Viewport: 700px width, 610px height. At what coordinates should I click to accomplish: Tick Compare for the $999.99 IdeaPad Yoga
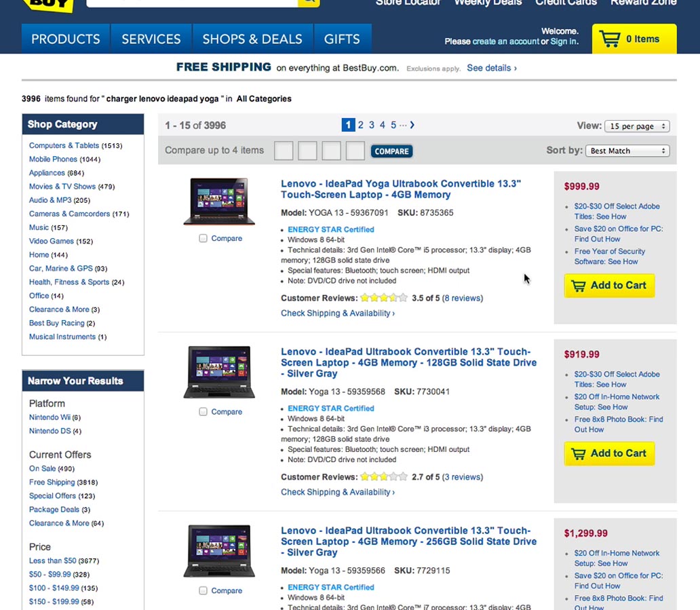203,238
